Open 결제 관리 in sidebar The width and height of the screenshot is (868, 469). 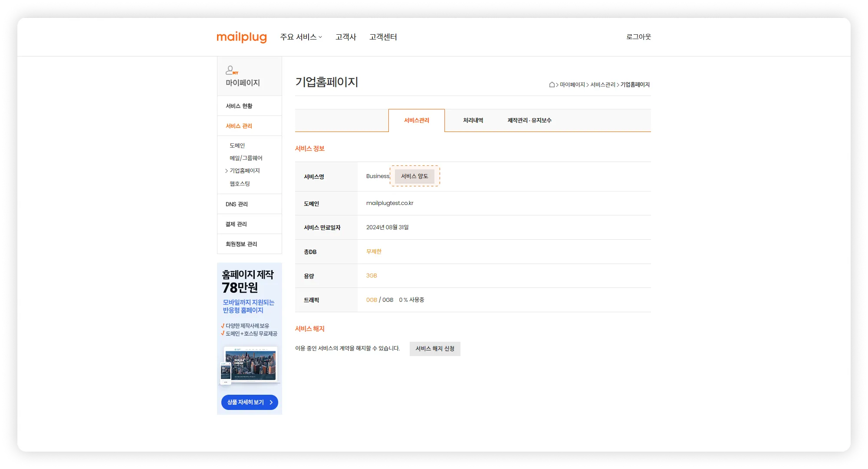point(236,224)
